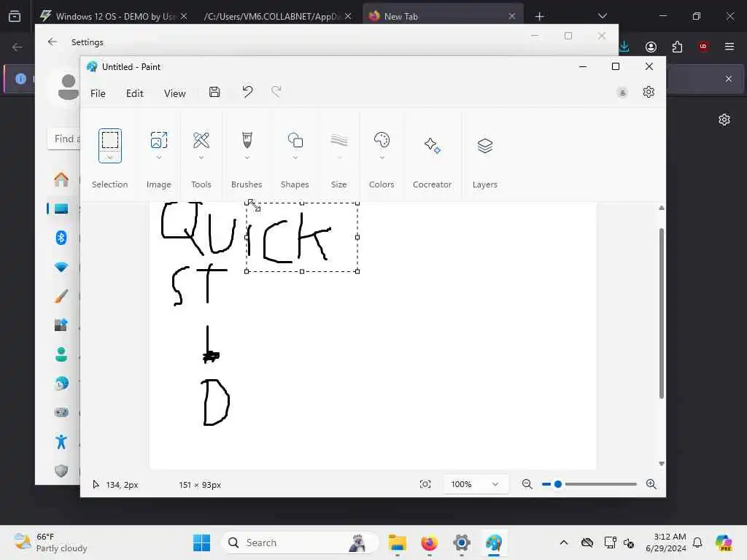
Task: Open Gaming controller icon in Settings sidebar
Action: [x=61, y=413]
